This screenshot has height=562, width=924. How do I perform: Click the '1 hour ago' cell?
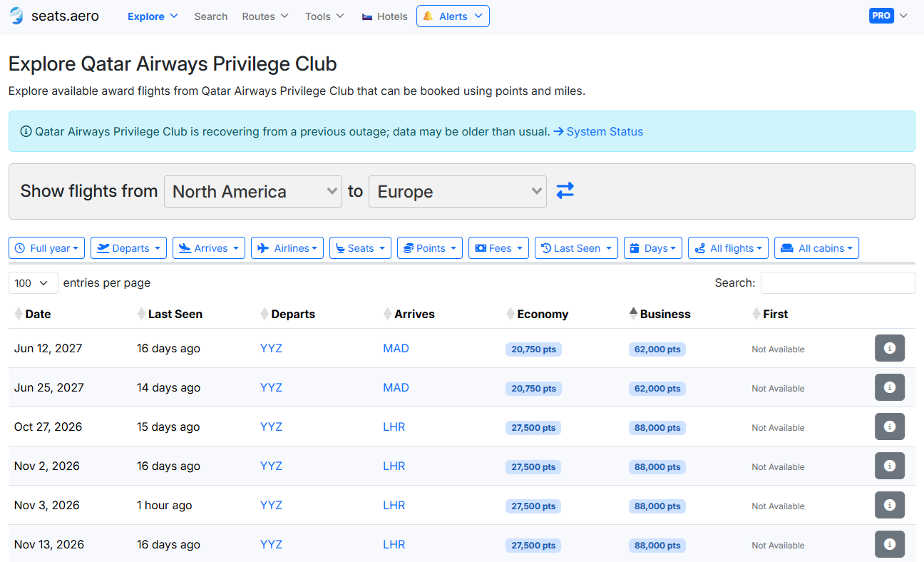(165, 505)
